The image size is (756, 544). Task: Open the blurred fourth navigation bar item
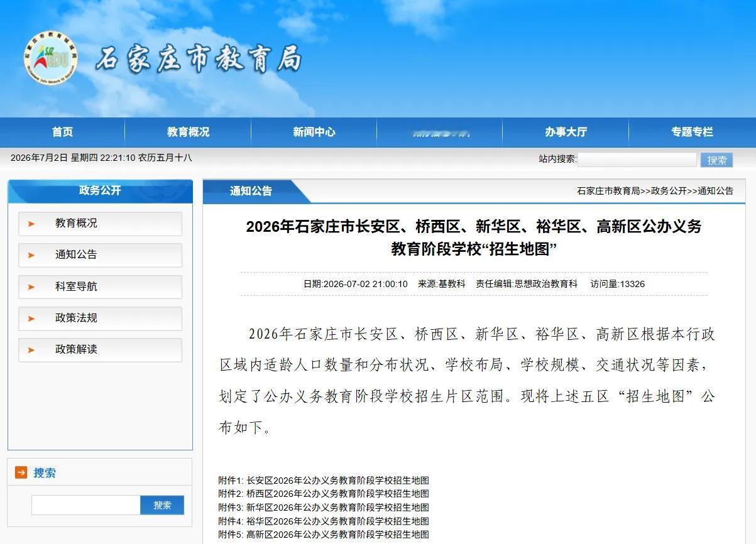coord(440,133)
